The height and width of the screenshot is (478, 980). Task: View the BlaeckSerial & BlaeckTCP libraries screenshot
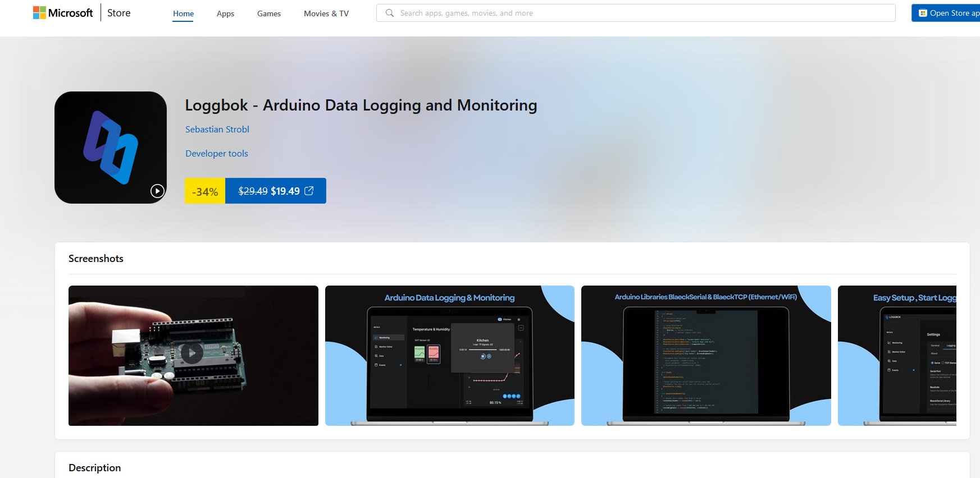tap(706, 356)
